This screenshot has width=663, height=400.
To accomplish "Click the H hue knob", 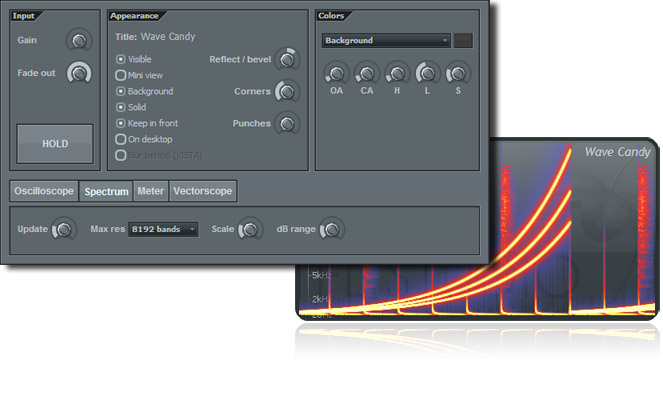I will 397,73.
